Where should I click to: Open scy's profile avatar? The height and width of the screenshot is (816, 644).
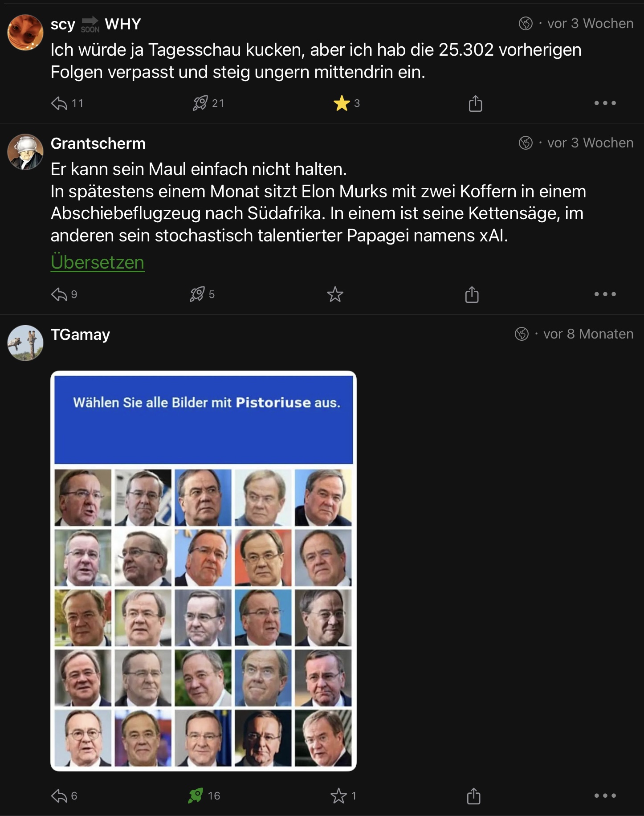click(x=25, y=33)
